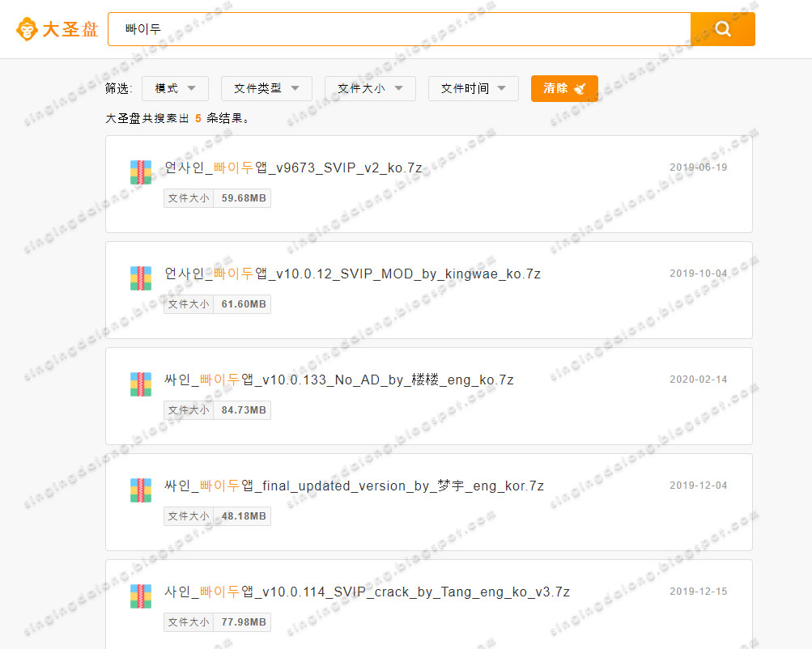Click the date 2019-12-04

(698, 486)
